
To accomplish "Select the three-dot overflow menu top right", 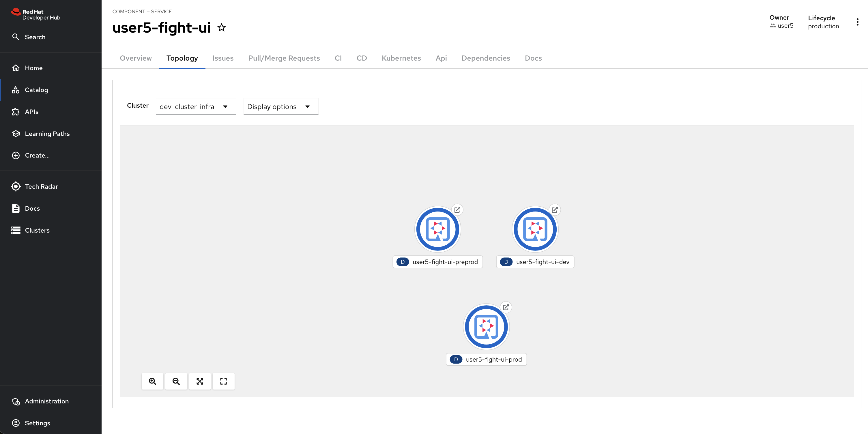I will click(x=857, y=22).
